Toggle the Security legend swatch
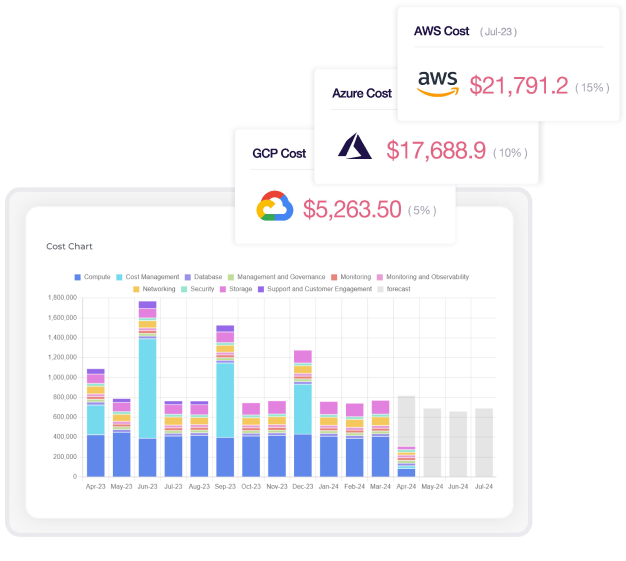 click(x=184, y=289)
